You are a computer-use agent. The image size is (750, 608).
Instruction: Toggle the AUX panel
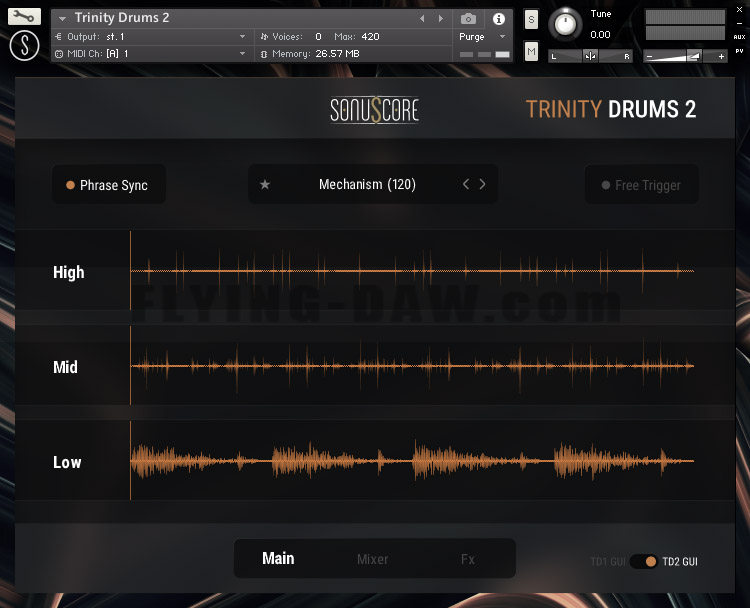click(739, 37)
